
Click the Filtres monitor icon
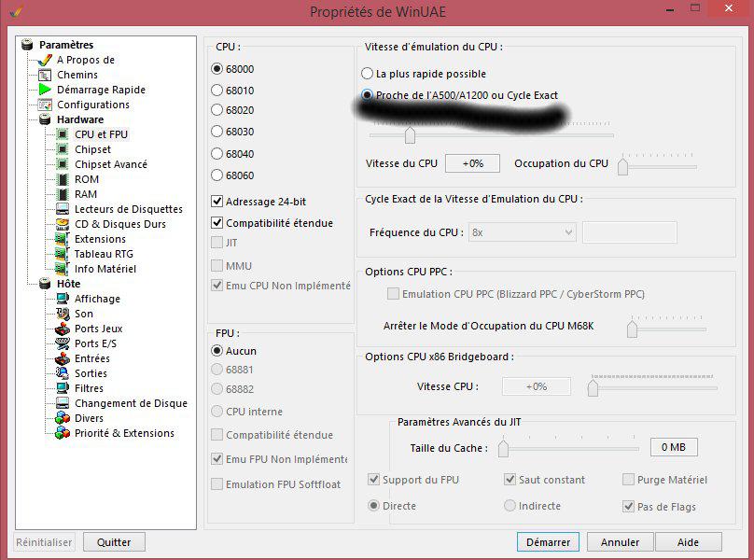pyautogui.click(x=63, y=387)
